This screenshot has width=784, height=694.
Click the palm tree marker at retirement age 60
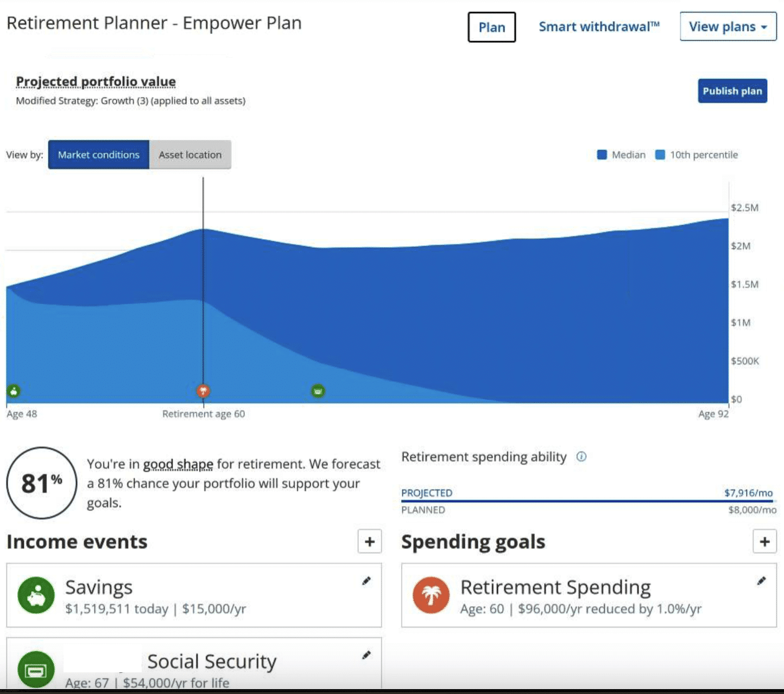203,390
